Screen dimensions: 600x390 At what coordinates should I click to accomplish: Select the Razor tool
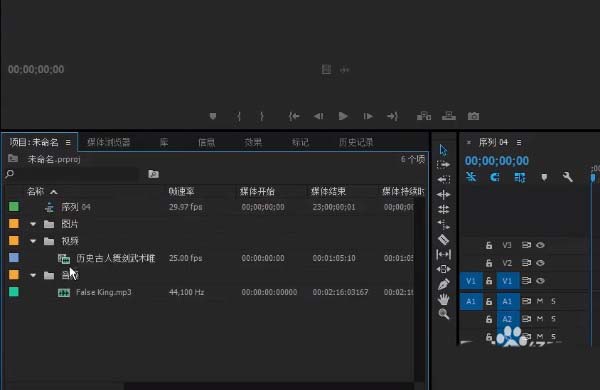coord(443,239)
